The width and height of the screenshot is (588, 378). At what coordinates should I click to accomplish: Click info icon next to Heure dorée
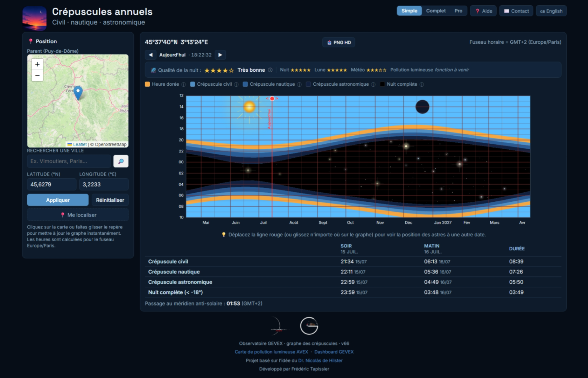point(183,84)
